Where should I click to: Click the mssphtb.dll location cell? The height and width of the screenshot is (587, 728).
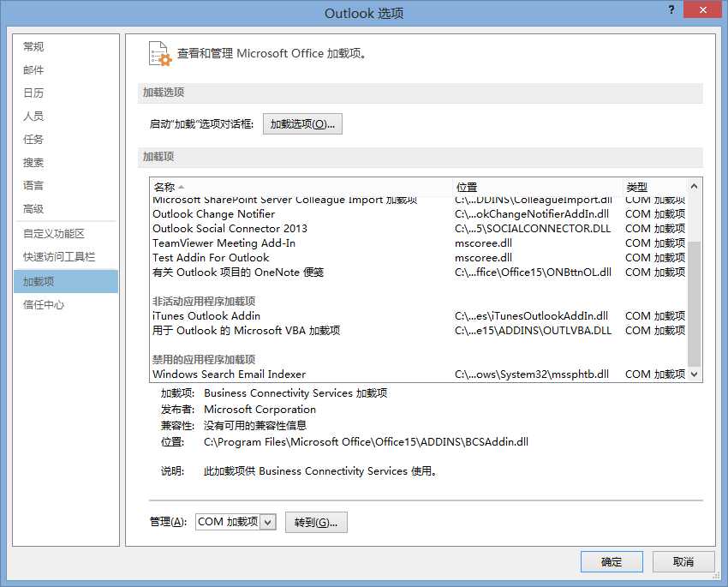point(532,374)
